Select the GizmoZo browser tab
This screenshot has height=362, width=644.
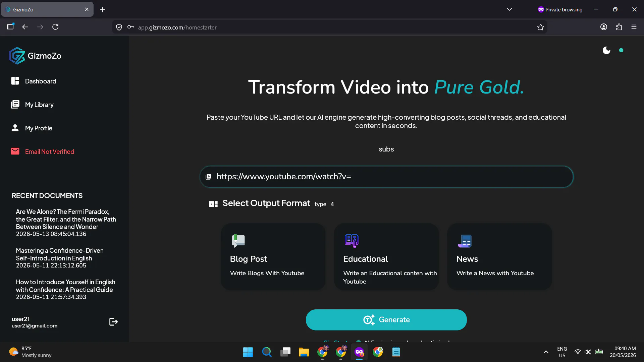pos(47,9)
